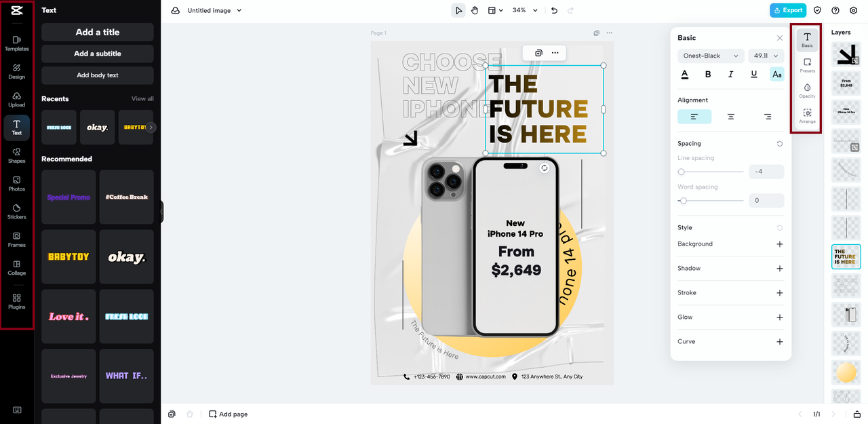
Task: Open the Arrange panel
Action: 807,116
